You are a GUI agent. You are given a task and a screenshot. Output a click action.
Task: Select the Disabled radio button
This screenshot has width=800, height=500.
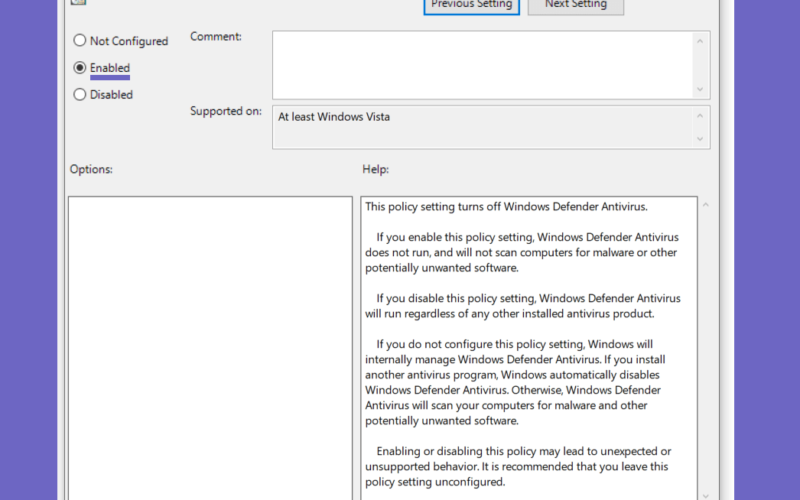pyautogui.click(x=80, y=94)
